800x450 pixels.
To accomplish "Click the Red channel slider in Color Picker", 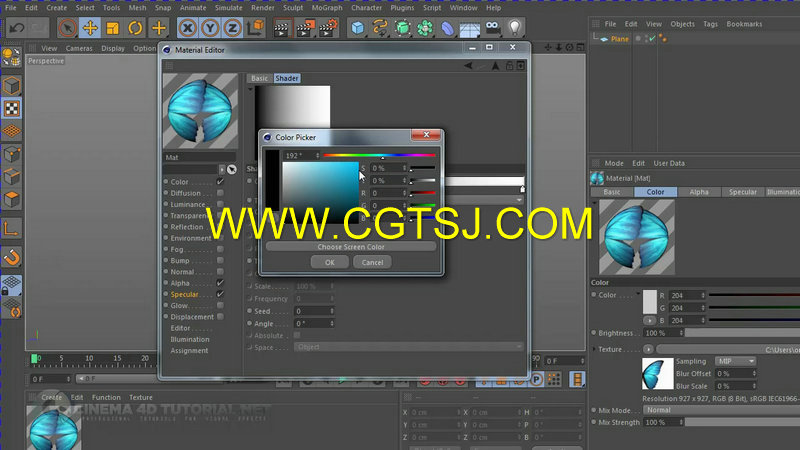I will 423,193.
